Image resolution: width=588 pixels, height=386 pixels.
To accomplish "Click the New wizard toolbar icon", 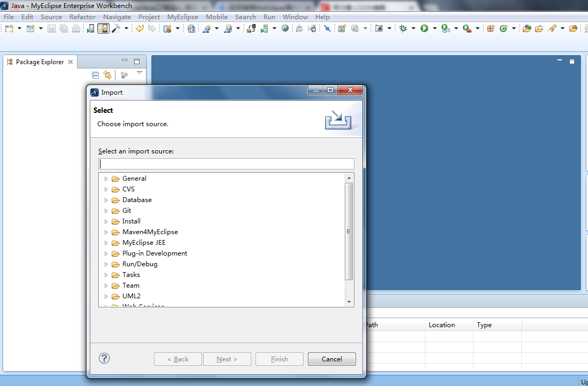I will (9, 28).
